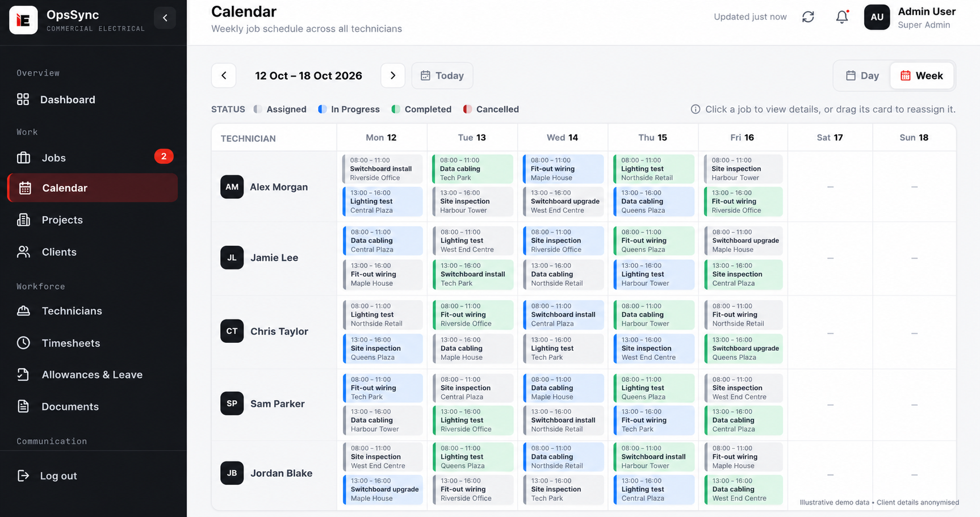Viewport: 980px width, 517px height.
Task: Go to the previous week
Action: (x=224, y=75)
